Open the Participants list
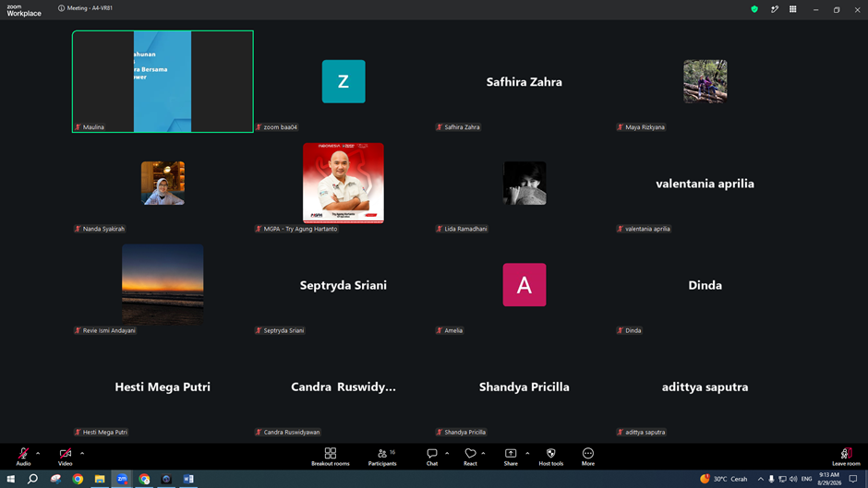Viewport: 868px width, 488px height. (382, 457)
